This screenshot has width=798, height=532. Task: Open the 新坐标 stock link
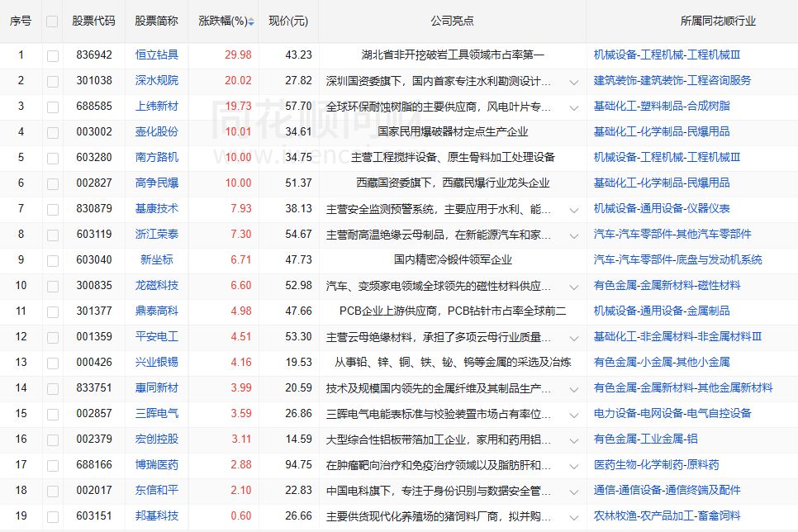pos(157,259)
